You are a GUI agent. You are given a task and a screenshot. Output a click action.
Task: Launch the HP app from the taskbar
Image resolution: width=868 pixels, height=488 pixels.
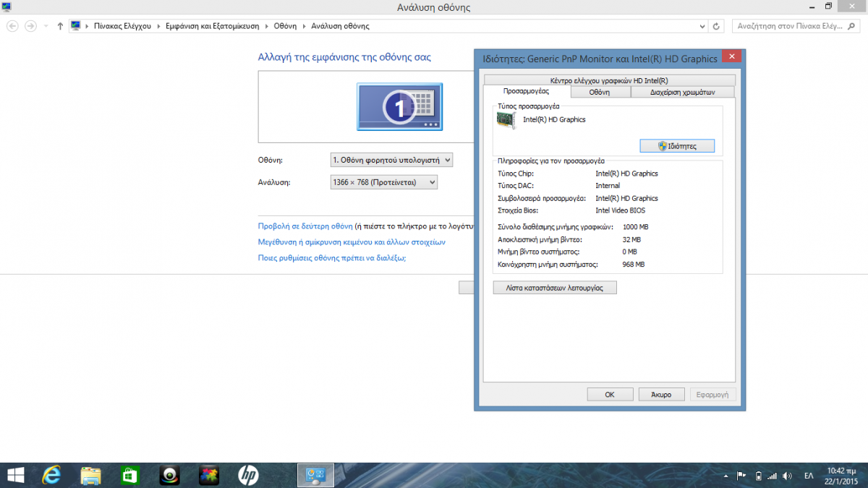pos(248,475)
